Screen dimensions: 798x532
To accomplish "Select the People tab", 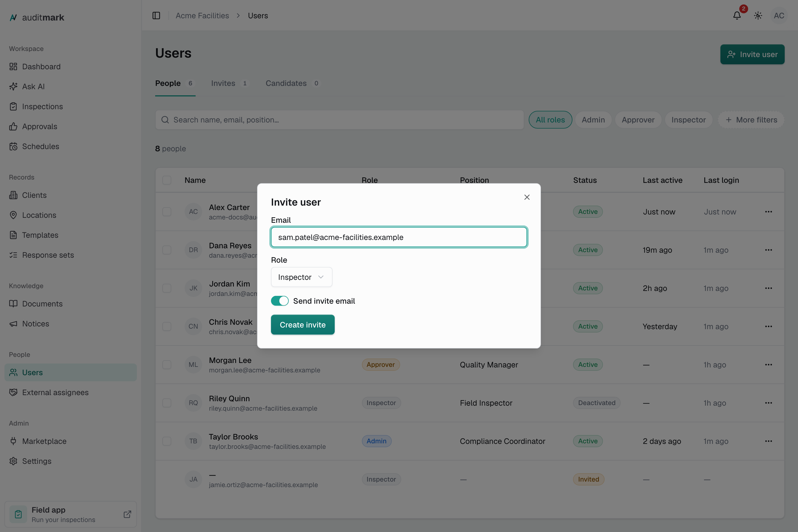I will click(x=175, y=83).
